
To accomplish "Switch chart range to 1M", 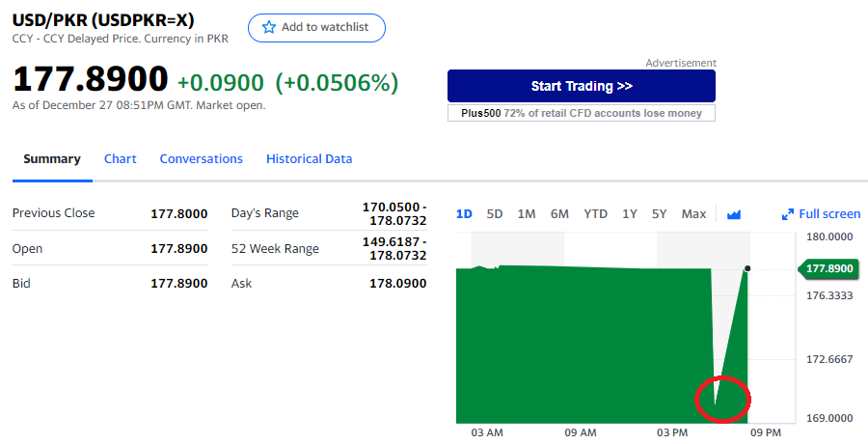I will pyautogui.click(x=527, y=214).
